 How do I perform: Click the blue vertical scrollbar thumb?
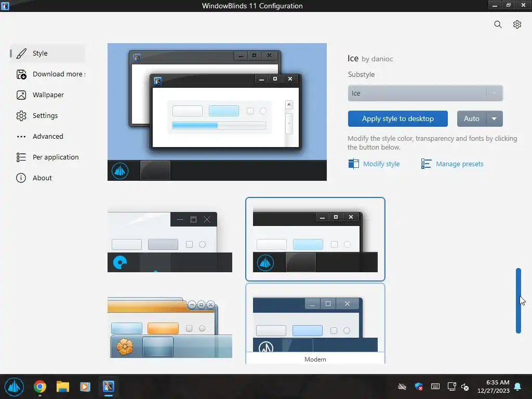[518, 301]
